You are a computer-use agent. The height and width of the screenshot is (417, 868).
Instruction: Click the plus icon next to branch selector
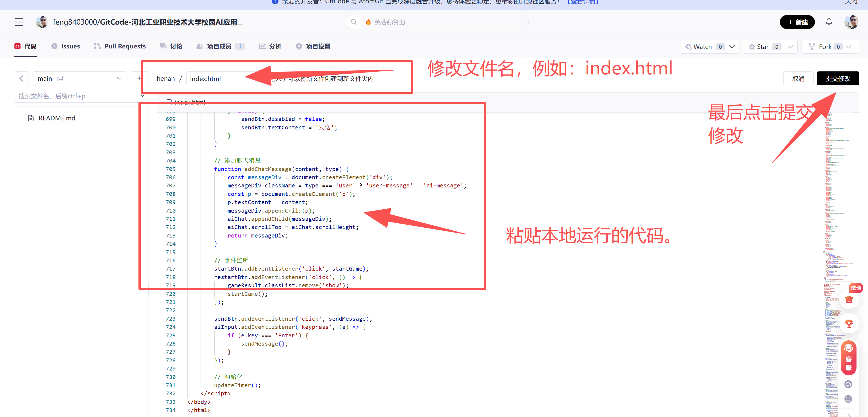pos(139,79)
